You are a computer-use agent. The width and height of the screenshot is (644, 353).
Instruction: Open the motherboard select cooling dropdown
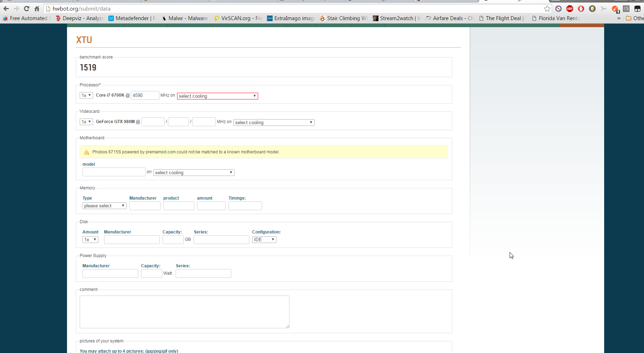[x=194, y=172]
